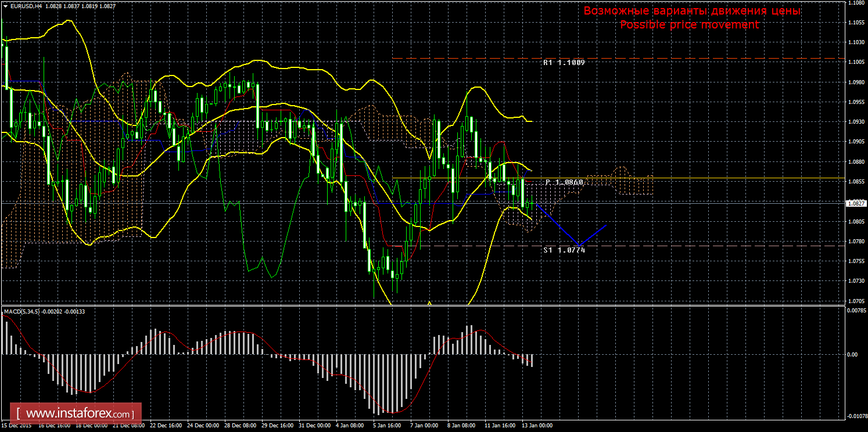The height and width of the screenshot is (432, 868).
Task: Click the current price tag 1.0827
Action: point(856,203)
